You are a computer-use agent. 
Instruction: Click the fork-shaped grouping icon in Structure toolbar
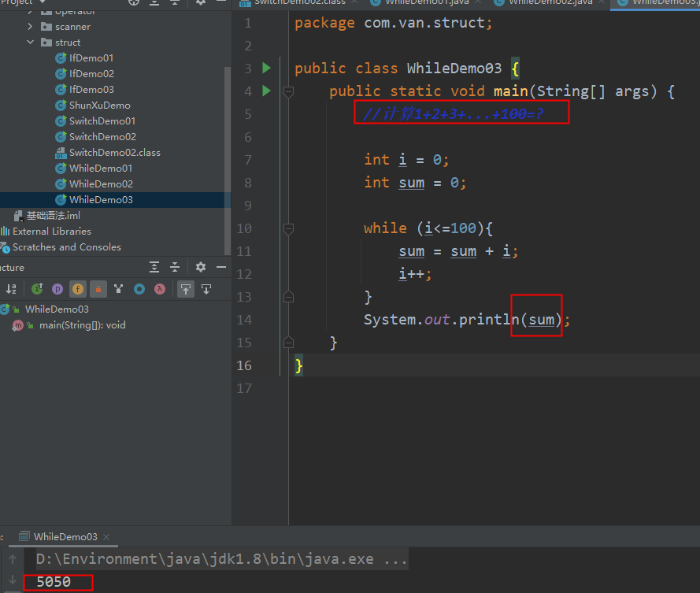tap(118, 289)
